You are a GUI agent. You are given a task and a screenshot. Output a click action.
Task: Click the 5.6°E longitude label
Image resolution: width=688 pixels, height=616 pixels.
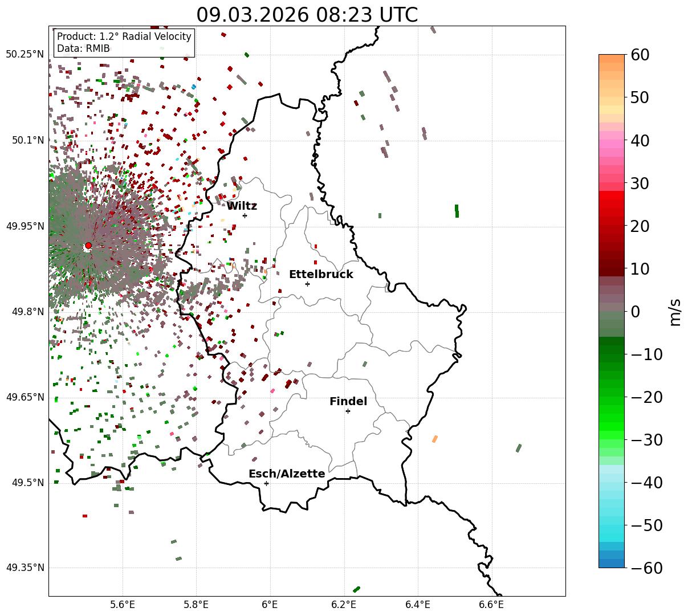tap(123, 604)
